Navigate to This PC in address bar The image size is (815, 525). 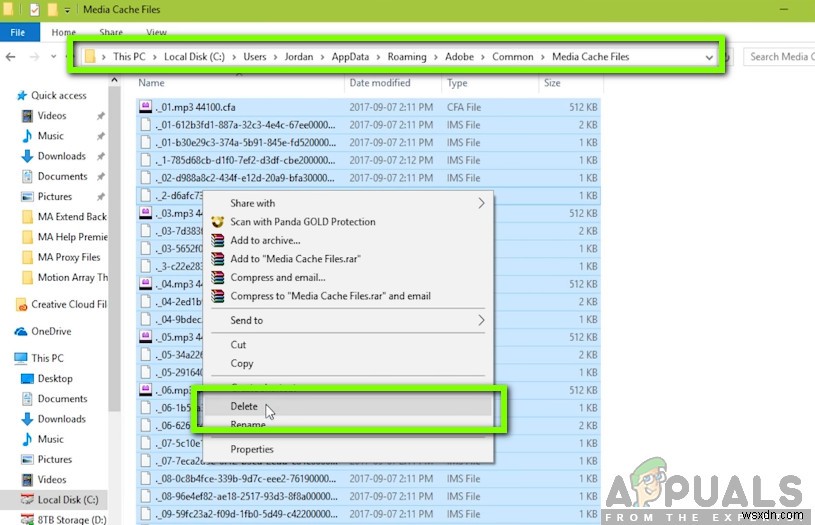[129, 57]
